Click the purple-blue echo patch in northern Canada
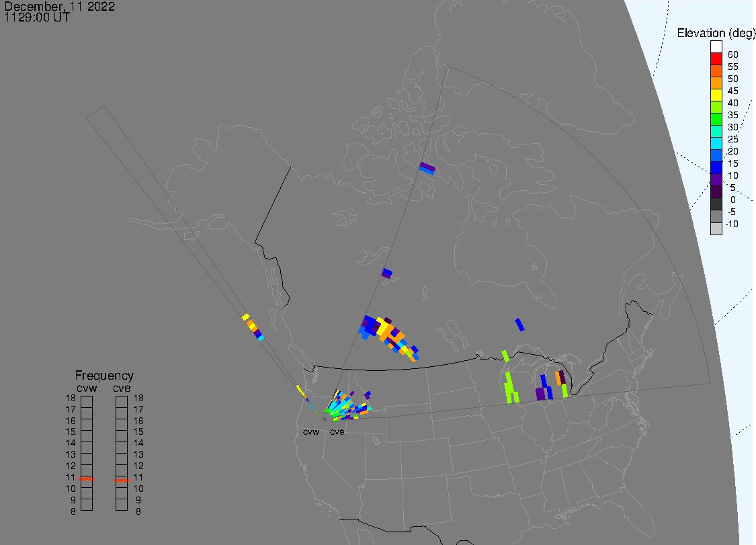 click(427, 168)
